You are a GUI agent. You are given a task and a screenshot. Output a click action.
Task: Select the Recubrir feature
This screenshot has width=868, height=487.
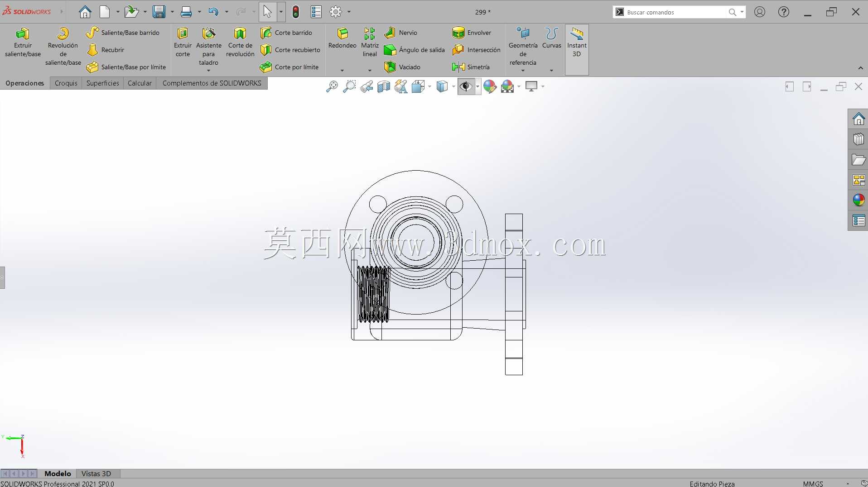106,50
